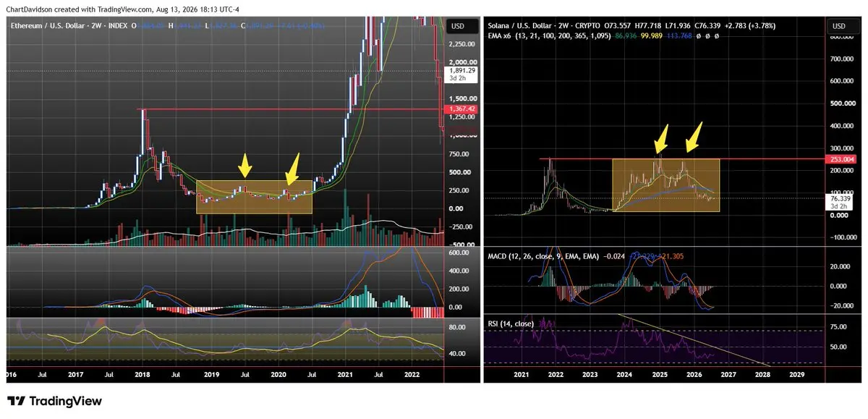Click 2025 on the Solana time axis
Screen dimensions: 868x419
click(x=660, y=375)
